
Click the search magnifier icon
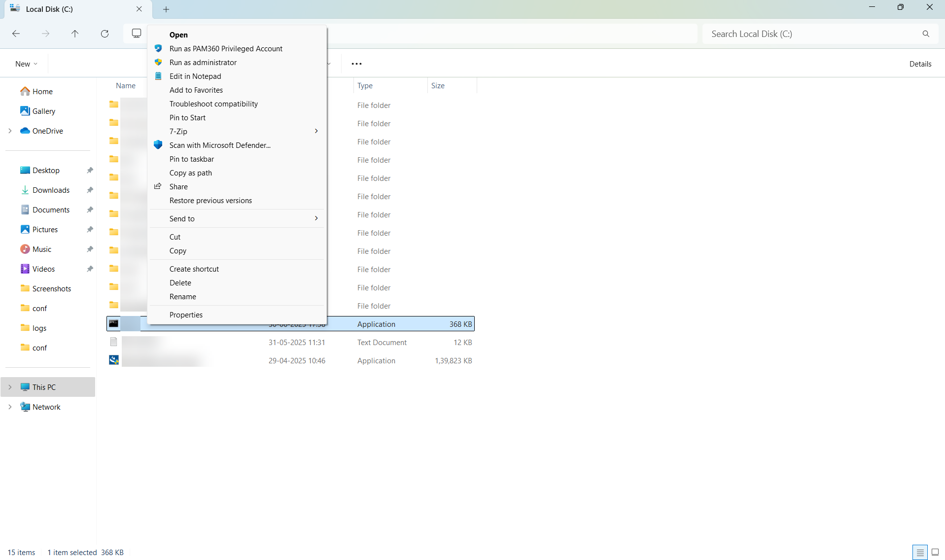coord(926,34)
